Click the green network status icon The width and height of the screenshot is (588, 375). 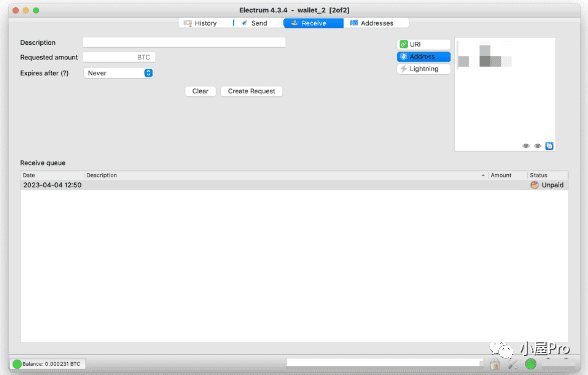coord(530,364)
